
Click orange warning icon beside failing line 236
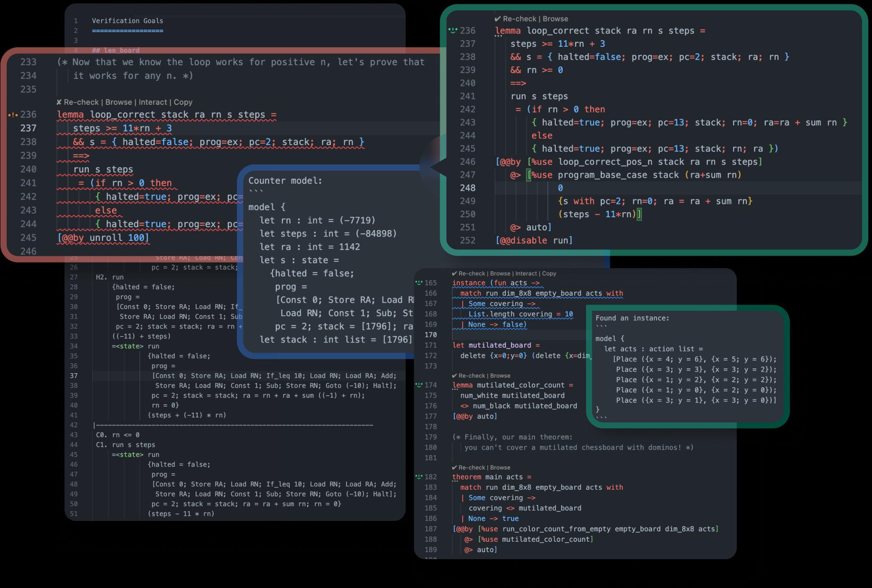pos(13,115)
